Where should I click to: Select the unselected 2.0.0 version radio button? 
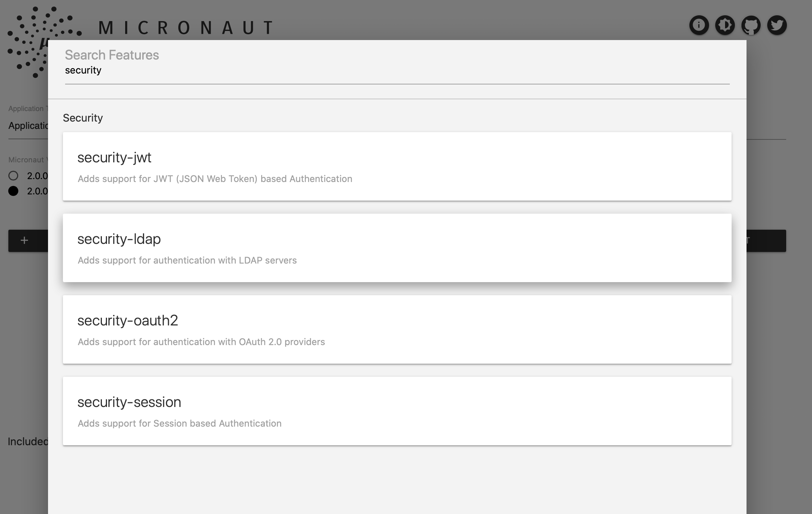coord(14,175)
